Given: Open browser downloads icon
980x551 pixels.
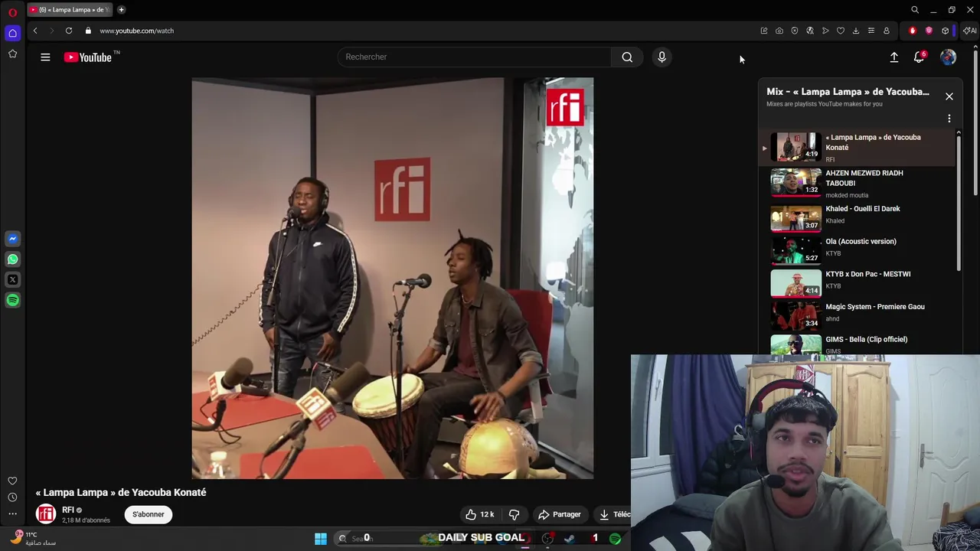Looking at the screenshot, I should [x=855, y=31].
